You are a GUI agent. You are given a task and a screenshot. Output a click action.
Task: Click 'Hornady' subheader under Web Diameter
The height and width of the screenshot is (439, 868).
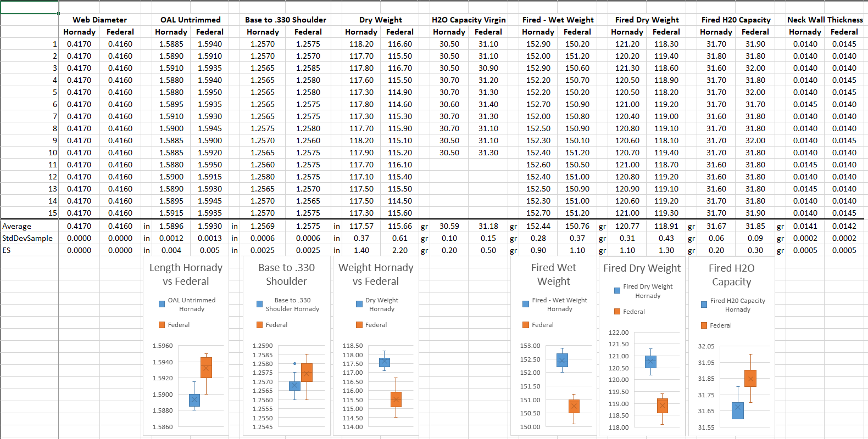coord(79,32)
